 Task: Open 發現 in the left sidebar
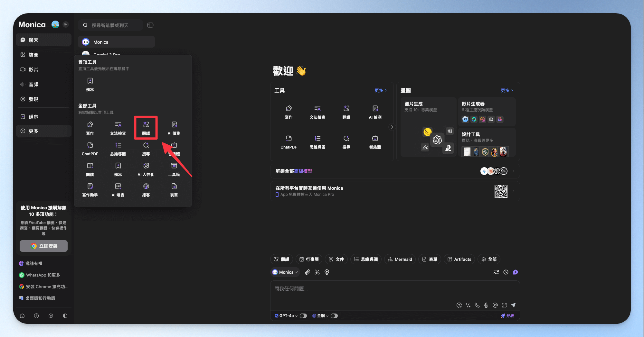[33, 99]
